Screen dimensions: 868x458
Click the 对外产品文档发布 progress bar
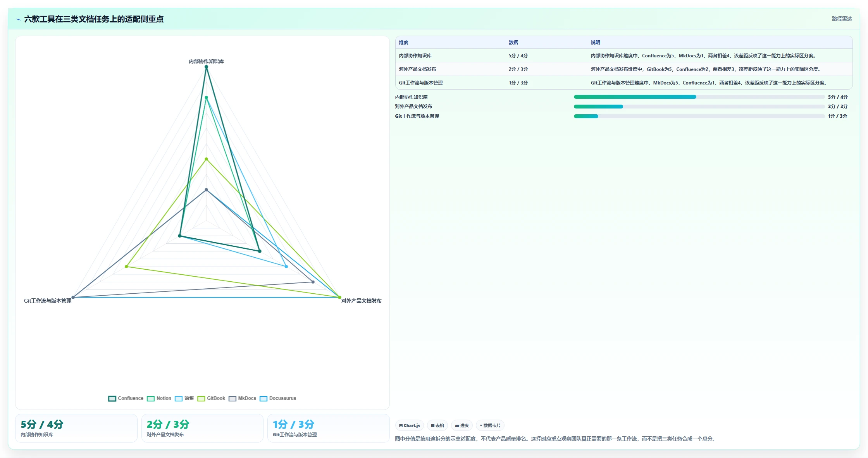[699, 107]
